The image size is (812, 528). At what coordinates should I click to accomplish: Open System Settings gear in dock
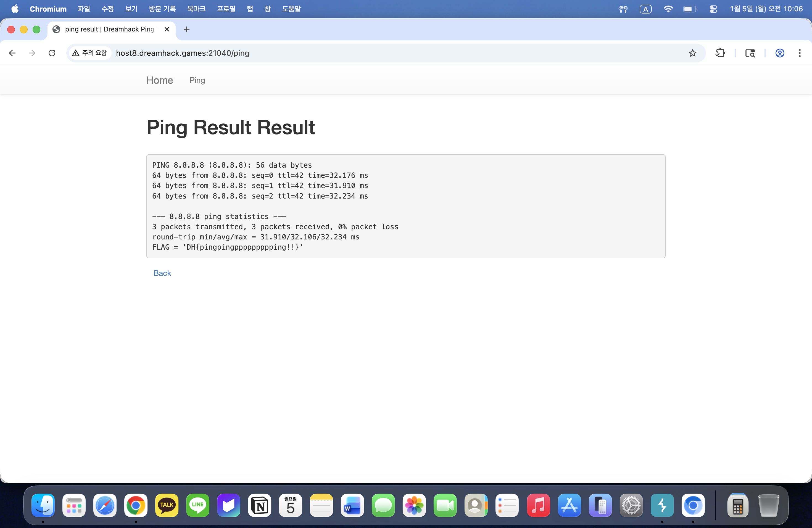(x=631, y=505)
